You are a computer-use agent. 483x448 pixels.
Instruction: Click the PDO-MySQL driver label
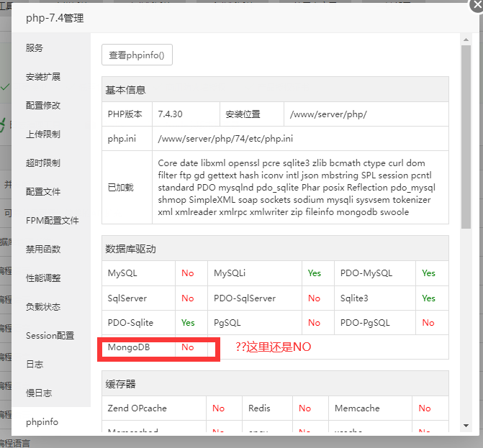366,273
